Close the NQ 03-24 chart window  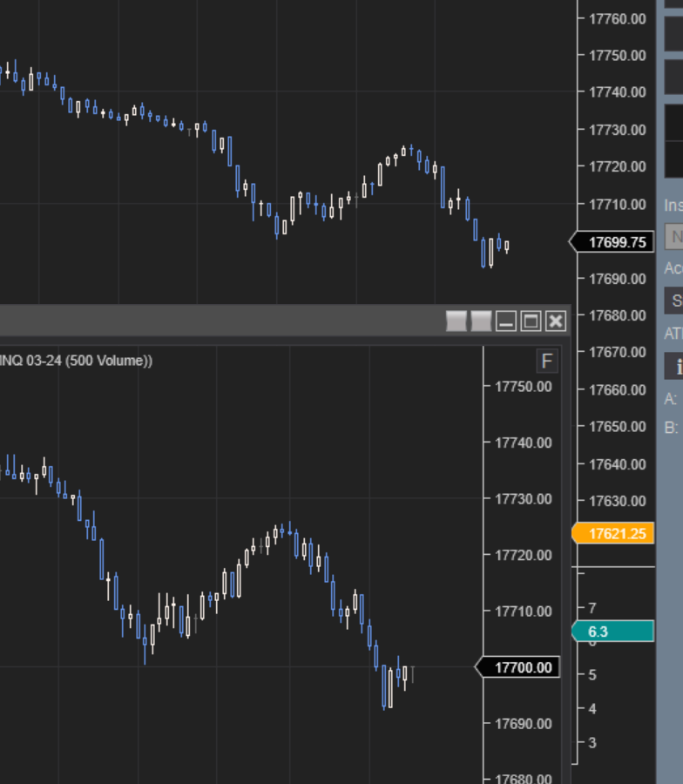point(556,321)
